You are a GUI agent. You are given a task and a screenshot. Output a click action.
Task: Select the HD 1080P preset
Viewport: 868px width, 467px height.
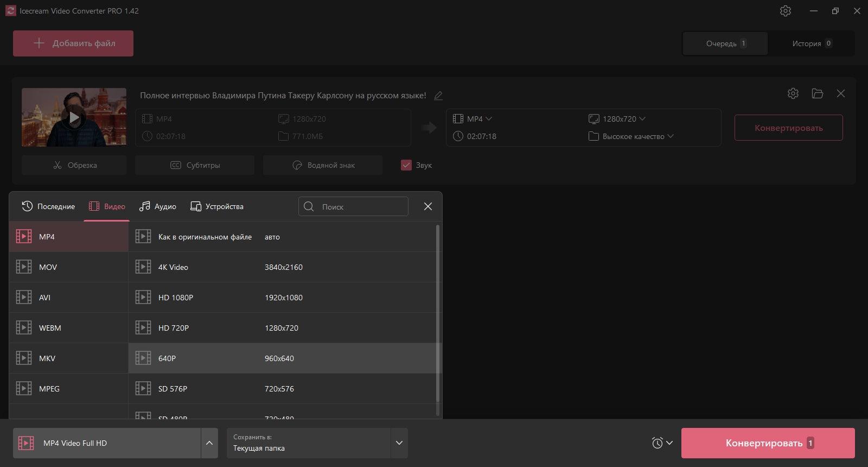click(x=282, y=298)
